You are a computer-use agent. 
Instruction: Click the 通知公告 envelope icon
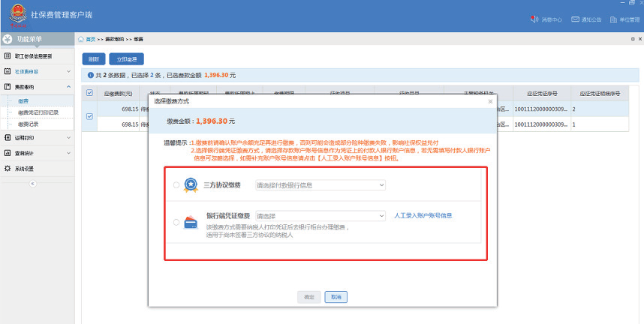(575, 19)
